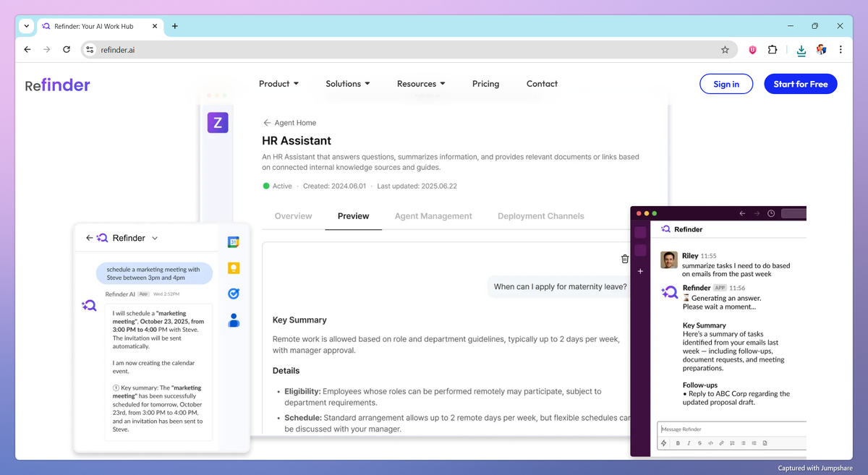This screenshot has width=868, height=475.
Task: Expand the Solutions dropdown menu
Action: 348,84
